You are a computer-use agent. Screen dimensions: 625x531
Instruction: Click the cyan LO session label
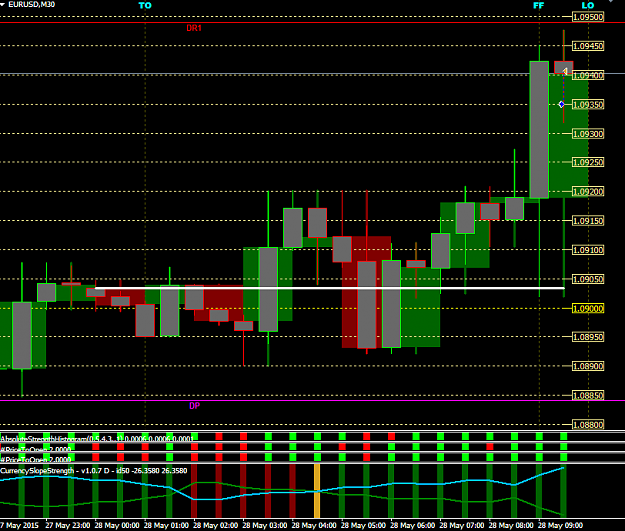point(588,6)
